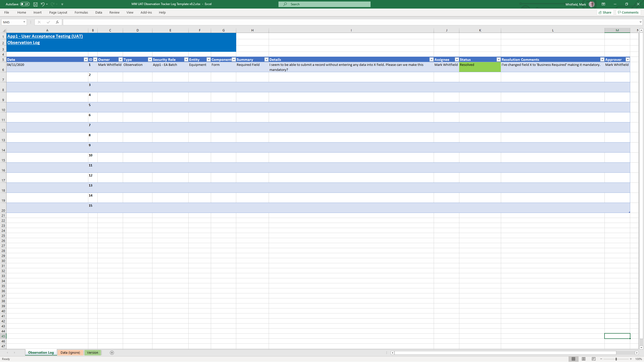Open Customize Quick Access Toolbar dropdown
This screenshot has width=644, height=362.
(x=62, y=4)
